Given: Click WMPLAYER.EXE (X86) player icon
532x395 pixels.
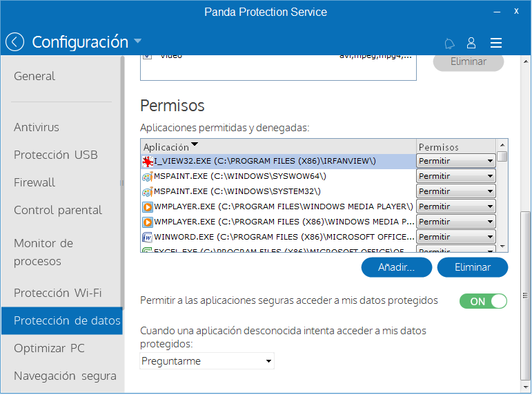Looking at the screenshot, I should click(147, 222).
